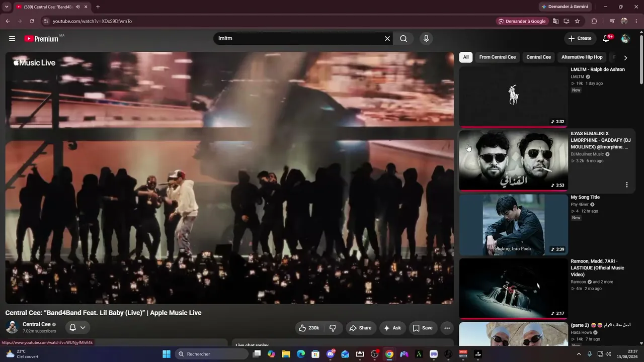Dislike this video
644x362 pixels.
pyautogui.click(x=333, y=328)
